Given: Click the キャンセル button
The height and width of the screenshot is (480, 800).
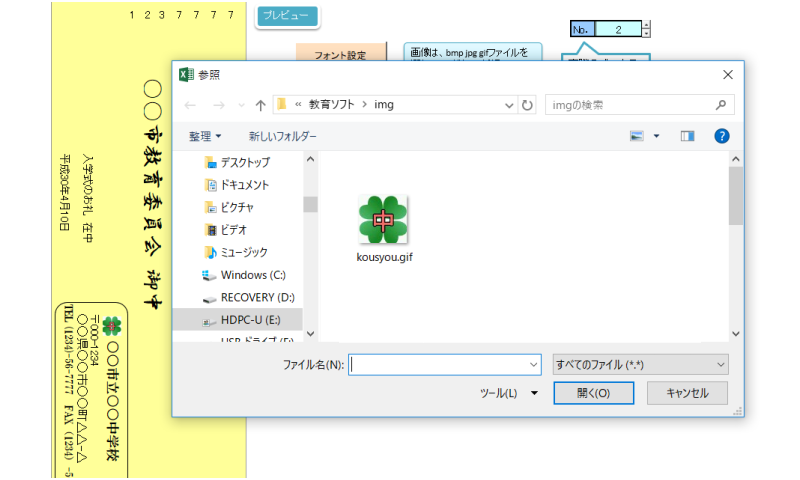Looking at the screenshot, I should (x=687, y=393).
